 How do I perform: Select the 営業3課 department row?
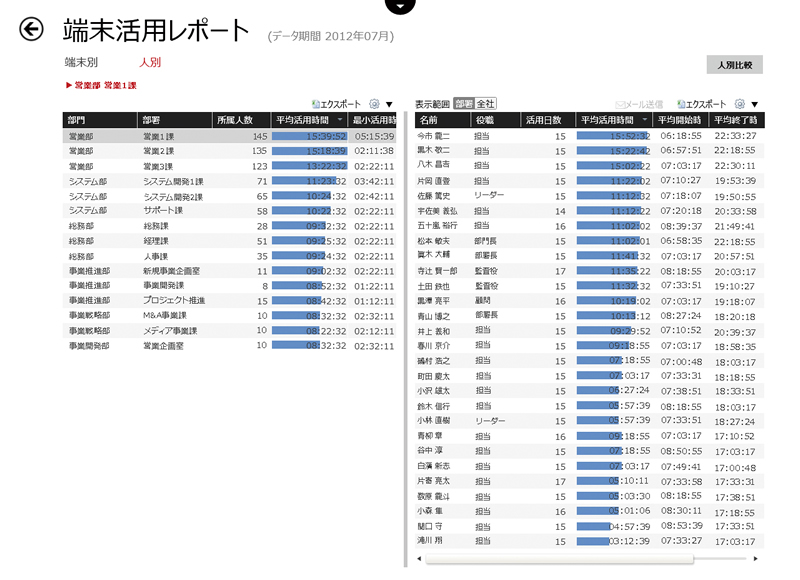[230, 166]
